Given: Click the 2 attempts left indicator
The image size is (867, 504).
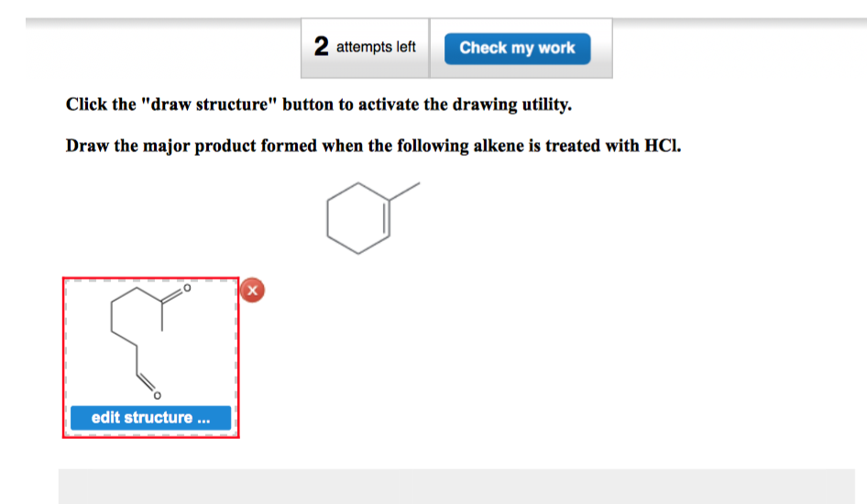Looking at the screenshot, I should pyautogui.click(x=366, y=48).
